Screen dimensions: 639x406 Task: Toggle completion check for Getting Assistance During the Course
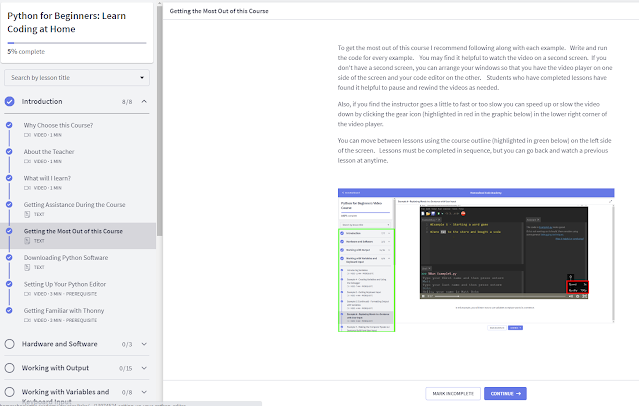9,205
